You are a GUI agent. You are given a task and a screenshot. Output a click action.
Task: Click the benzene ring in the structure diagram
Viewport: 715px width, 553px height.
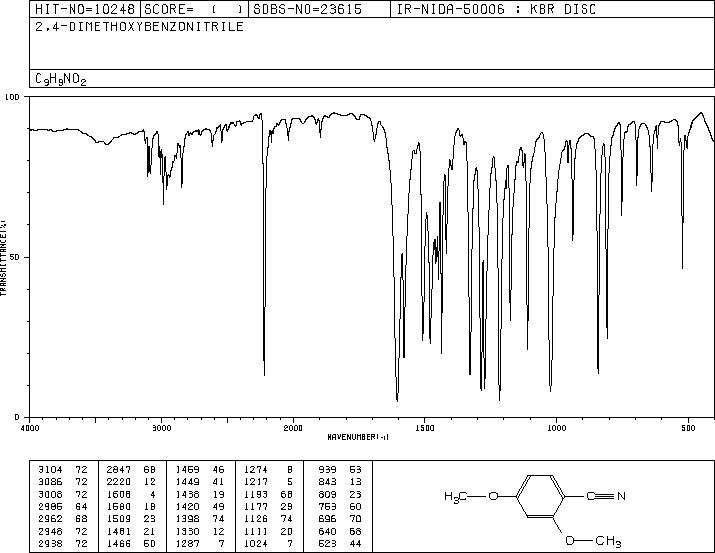click(540, 496)
